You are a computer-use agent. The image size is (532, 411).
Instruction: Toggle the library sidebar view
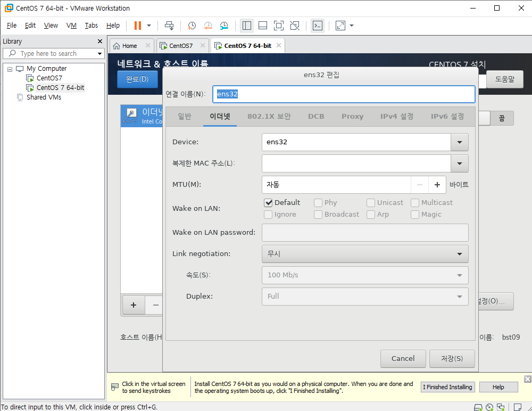pyautogui.click(x=247, y=26)
